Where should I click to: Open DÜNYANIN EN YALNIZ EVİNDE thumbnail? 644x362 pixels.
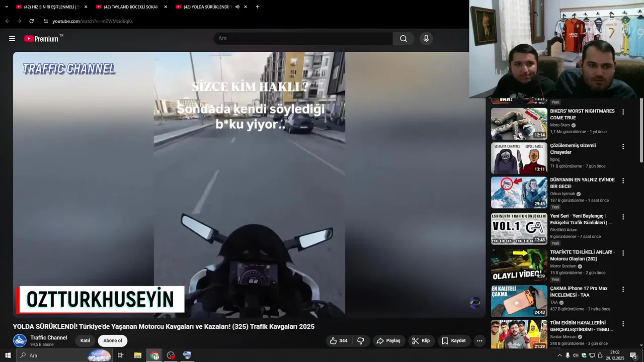click(x=519, y=193)
